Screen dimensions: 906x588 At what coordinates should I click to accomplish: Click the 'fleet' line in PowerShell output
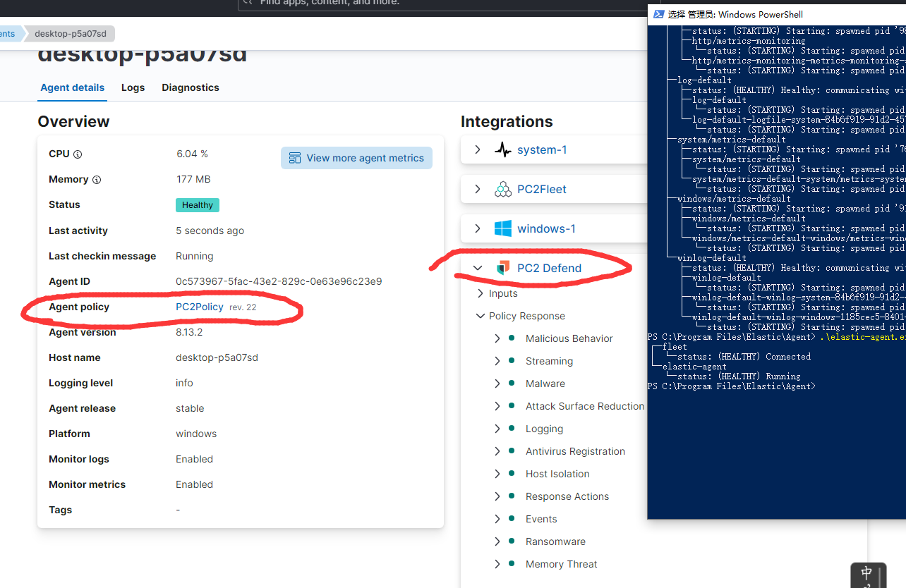click(x=675, y=347)
